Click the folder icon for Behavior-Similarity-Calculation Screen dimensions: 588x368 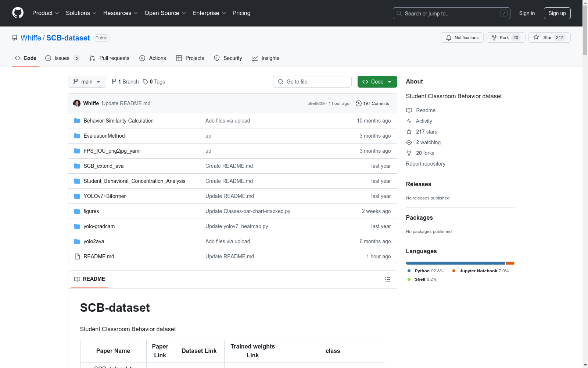(x=77, y=121)
